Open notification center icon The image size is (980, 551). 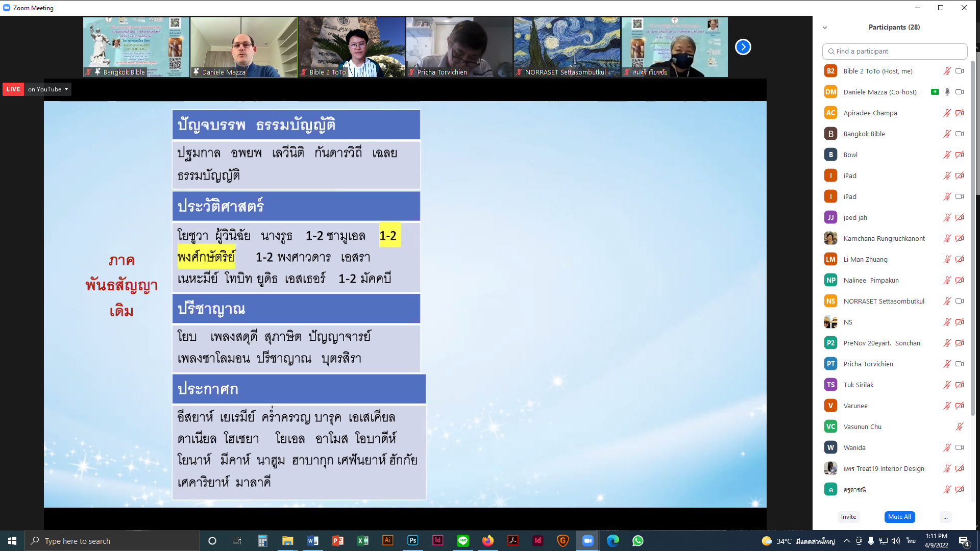point(964,541)
